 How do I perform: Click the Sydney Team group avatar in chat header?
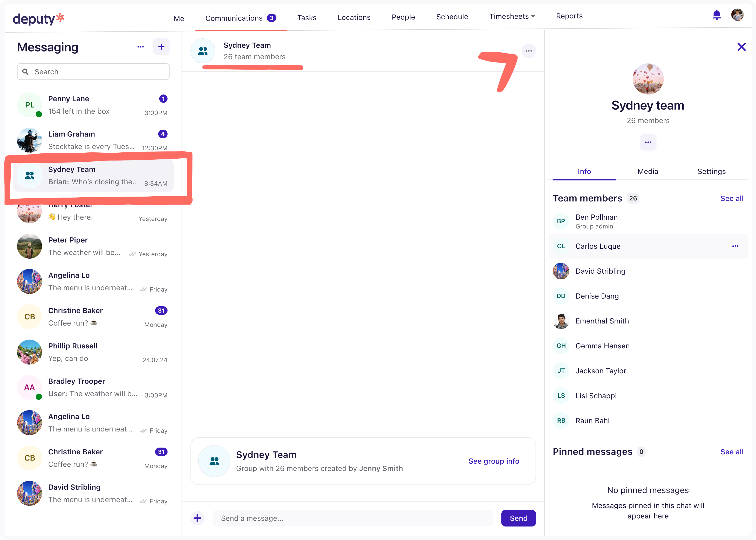pyautogui.click(x=203, y=51)
